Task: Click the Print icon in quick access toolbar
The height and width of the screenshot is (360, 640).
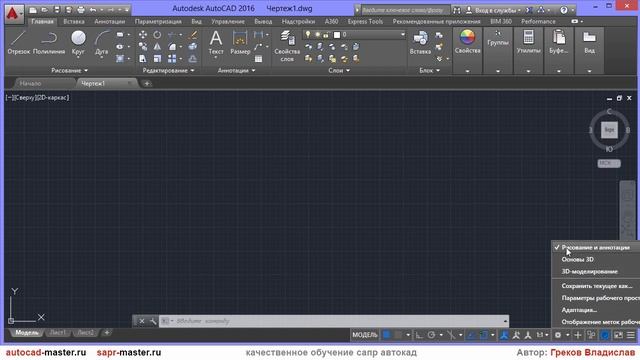Action: tap(81, 9)
